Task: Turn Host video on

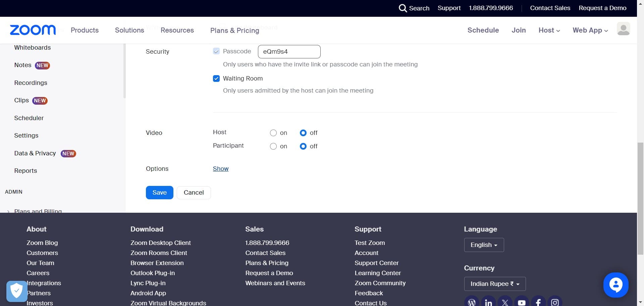Action: point(273,133)
